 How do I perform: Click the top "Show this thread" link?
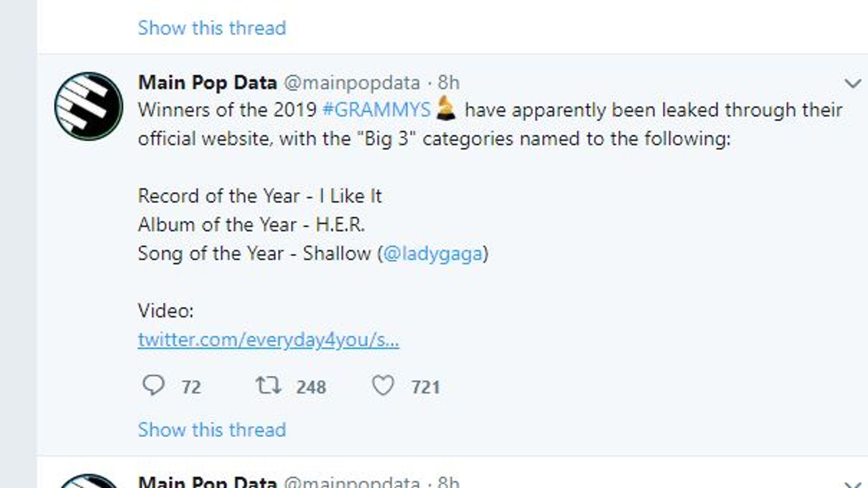point(212,28)
